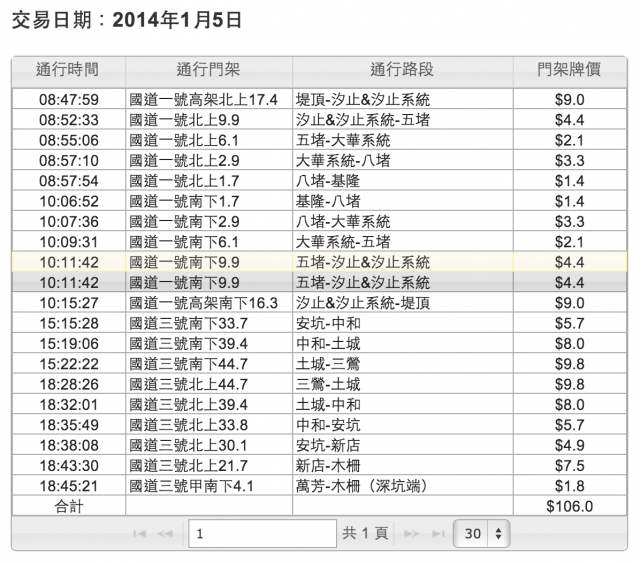Image resolution: width=640 pixels, height=563 pixels.
Task: Select row with time 10:06:52
Action: [320, 201]
